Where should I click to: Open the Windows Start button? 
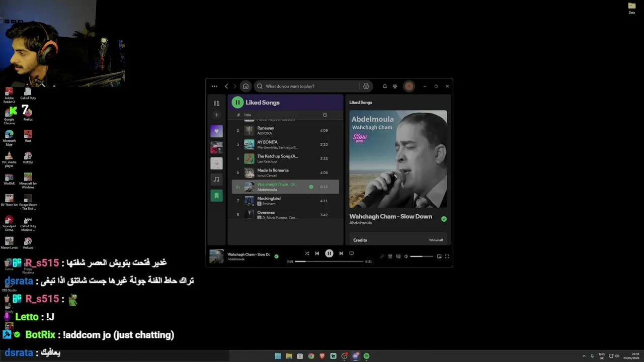[278, 356]
